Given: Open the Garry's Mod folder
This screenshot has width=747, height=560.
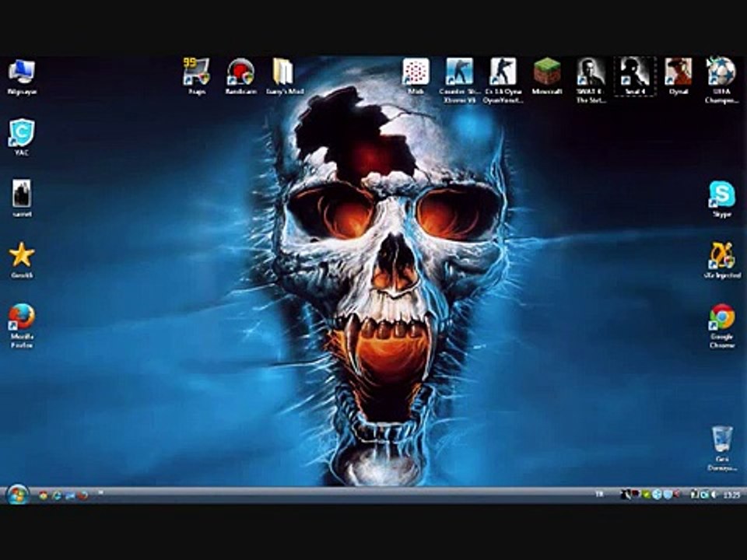Looking at the screenshot, I should pyautogui.click(x=285, y=77).
